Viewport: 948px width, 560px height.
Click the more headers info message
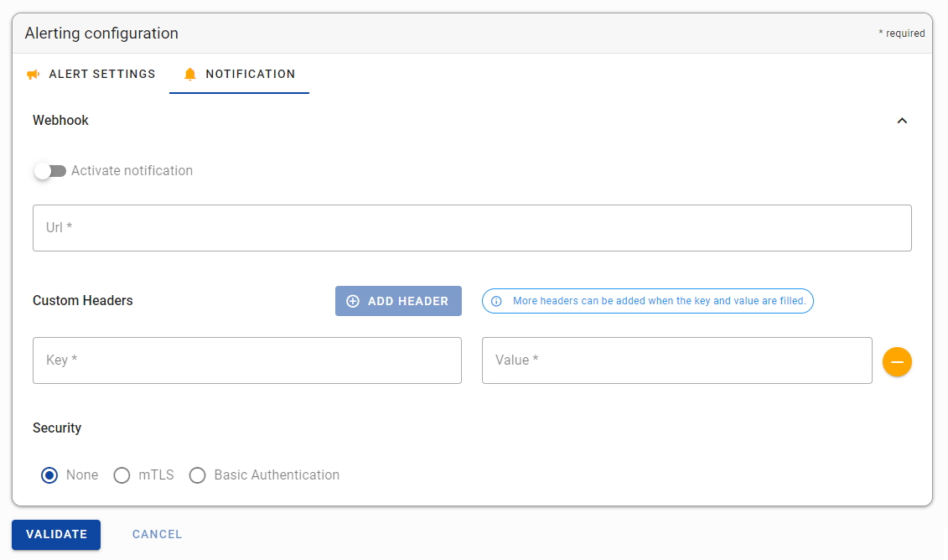pyautogui.click(x=648, y=301)
